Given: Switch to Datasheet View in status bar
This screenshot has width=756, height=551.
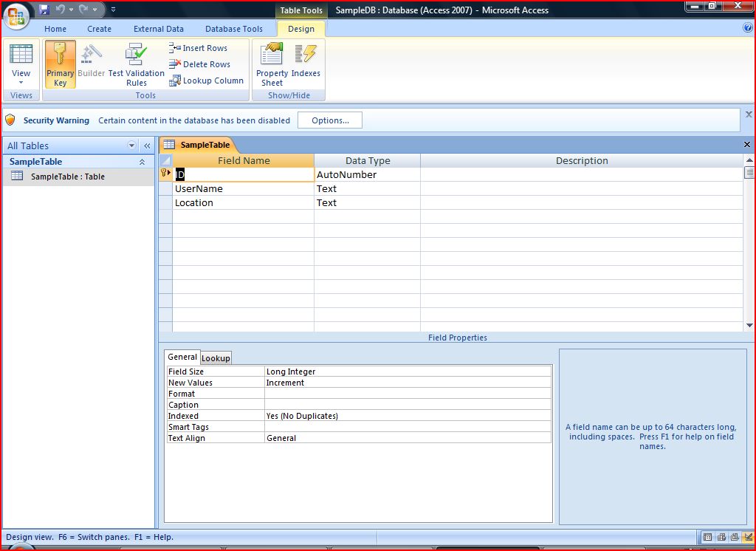Looking at the screenshot, I should coord(707,537).
